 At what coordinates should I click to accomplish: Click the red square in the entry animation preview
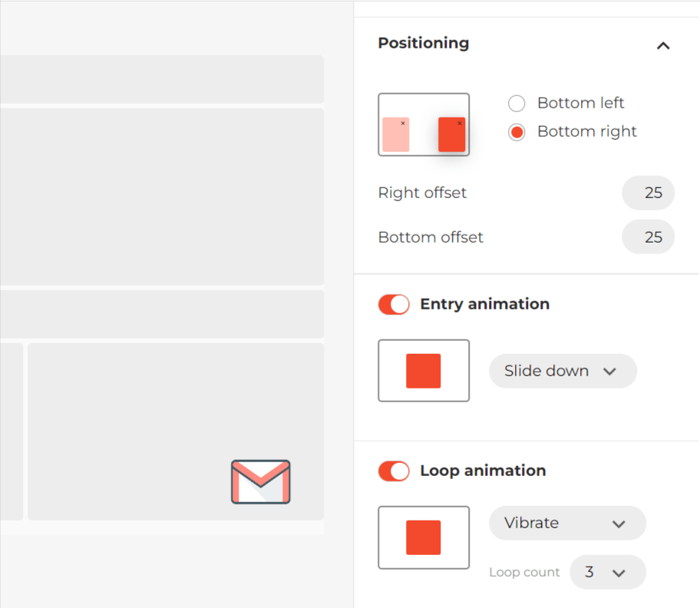(423, 371)
